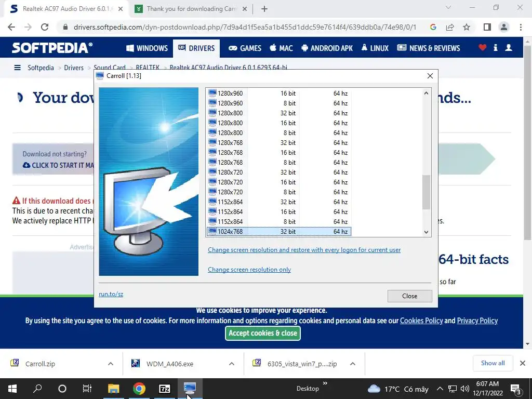The height and width of the screenshot is (399, 532).
Task: Open the Privacy Policy link
Action: click(x=477, y=321)
